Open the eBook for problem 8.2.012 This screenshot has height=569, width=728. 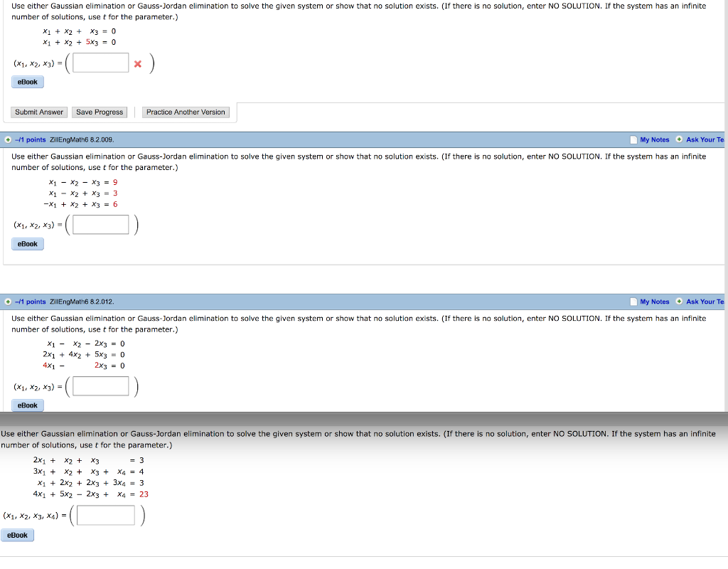pyautogui.click(x=27, y=405)
